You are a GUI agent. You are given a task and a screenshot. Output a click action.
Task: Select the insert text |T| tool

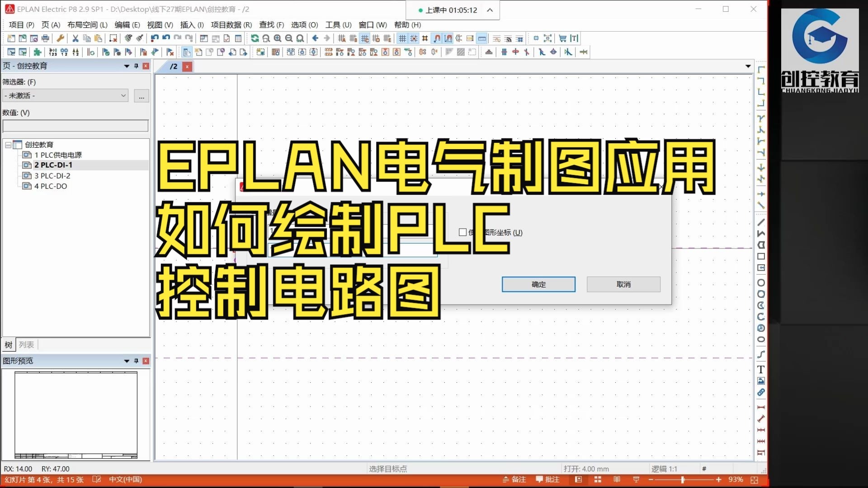pyautogui.click(x=574, y=38)
